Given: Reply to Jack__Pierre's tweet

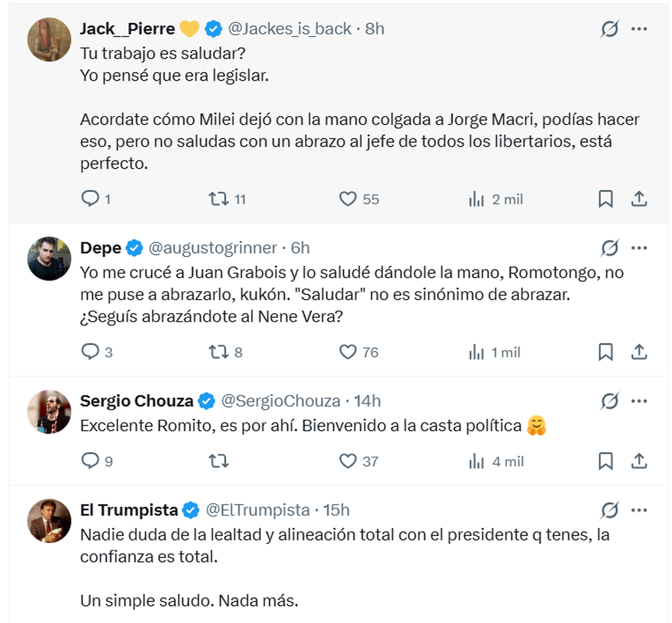Looking at the screenshot, I should click(x=90, y=199).
